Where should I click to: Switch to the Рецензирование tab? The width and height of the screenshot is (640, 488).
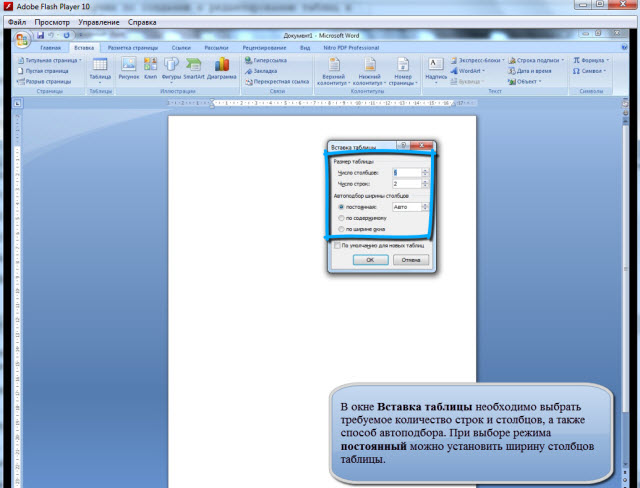coord(264,48)
